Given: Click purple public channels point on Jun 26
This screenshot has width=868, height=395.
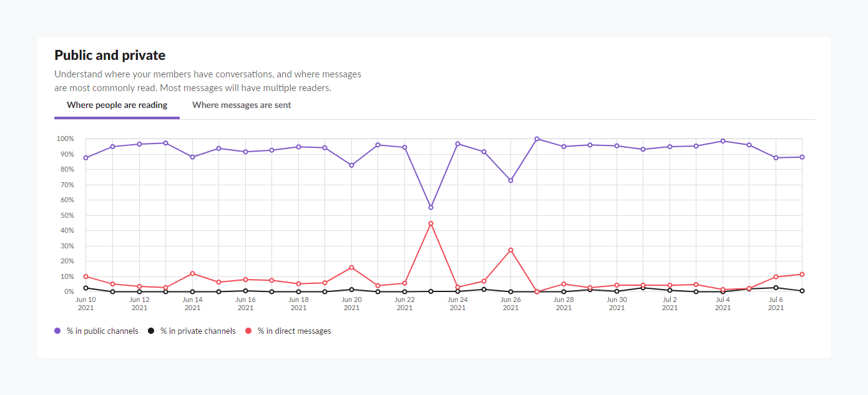Looking at the screenshot, I should [x=510, y=180].
